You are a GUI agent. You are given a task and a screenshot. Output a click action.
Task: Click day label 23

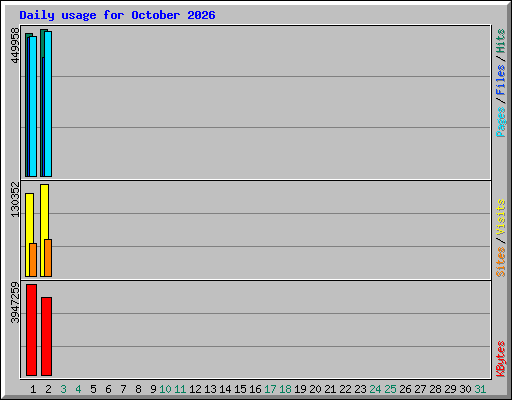(x=360, y=389)
